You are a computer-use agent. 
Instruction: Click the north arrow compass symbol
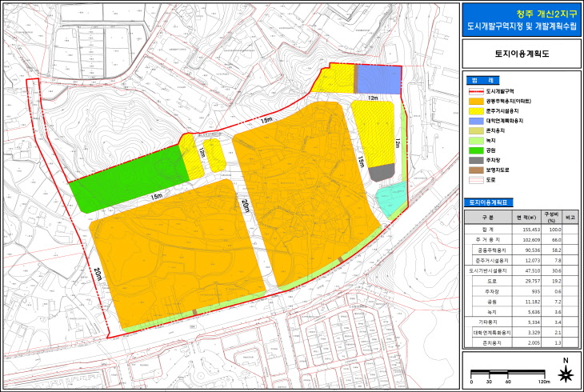tap(566, 371)
